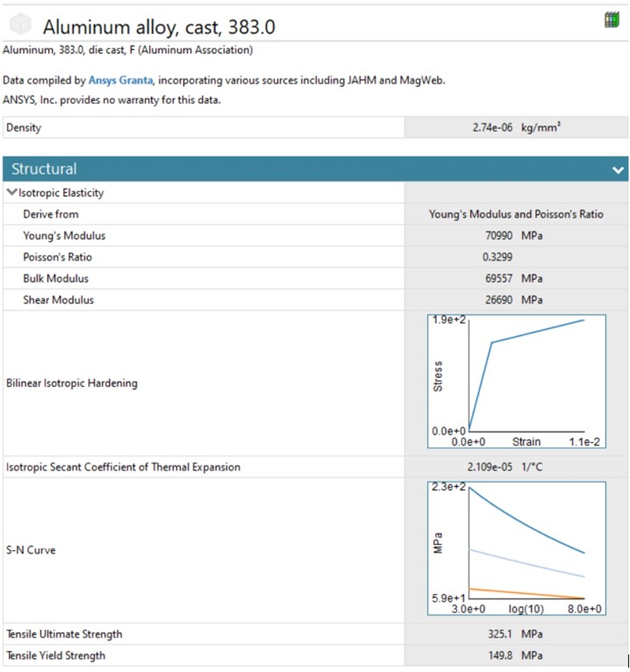Screen dimensions: 630x672
Task: Click the MPa unit beside Young's Modulus
Action: pyautogui.click(x=532, y=236)
